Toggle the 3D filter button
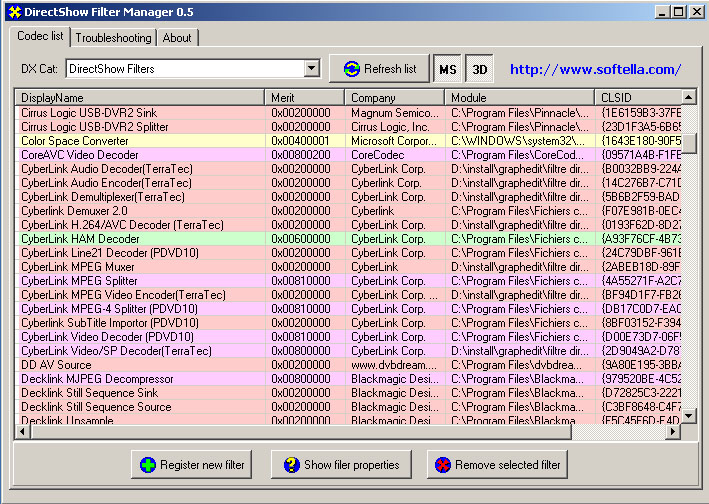709x504 pixels. click(x=479, y=69)
